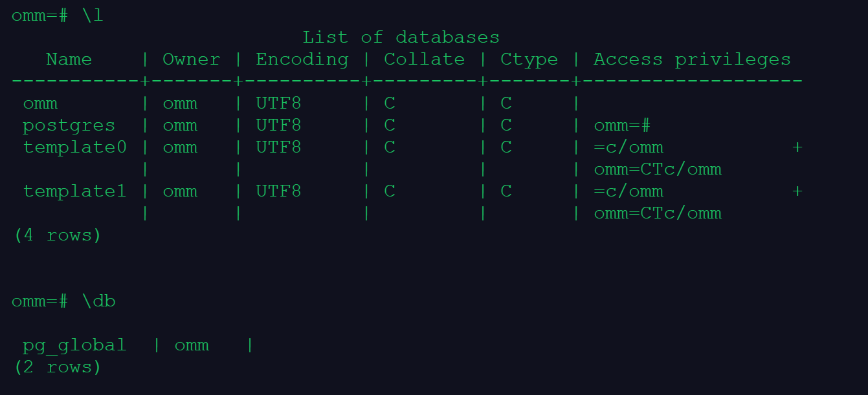Click the omm=# text in postgres privileges
Image resolution: width=868 pixels, height=395 pixels.
pyautogui.click(x=622, y=125)
